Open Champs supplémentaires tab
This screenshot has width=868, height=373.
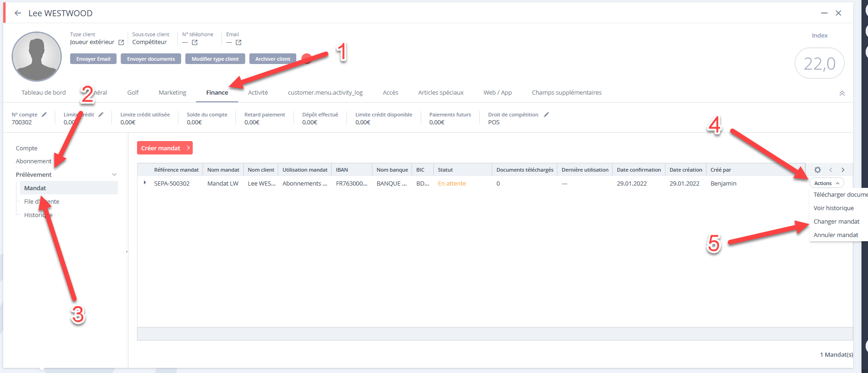click(x=567, y=92)
